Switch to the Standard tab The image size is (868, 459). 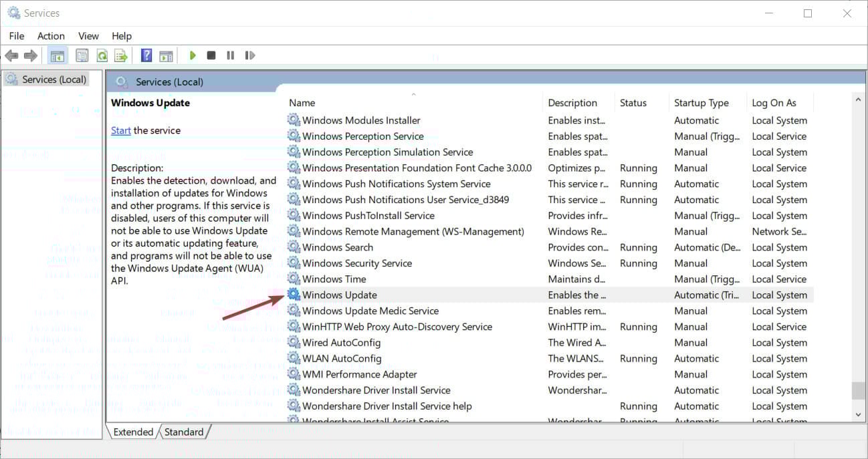click(184, 432)
